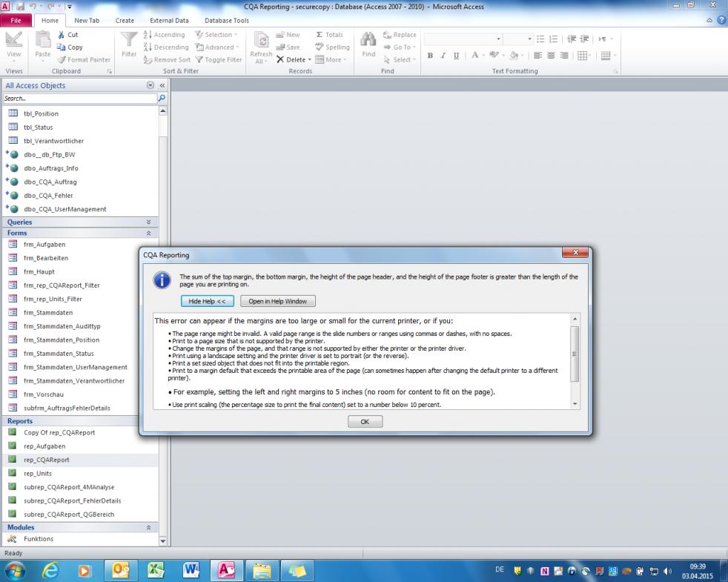Click the numbered list icon
Viewport: 728px width, 582px height.
[554, 39]
